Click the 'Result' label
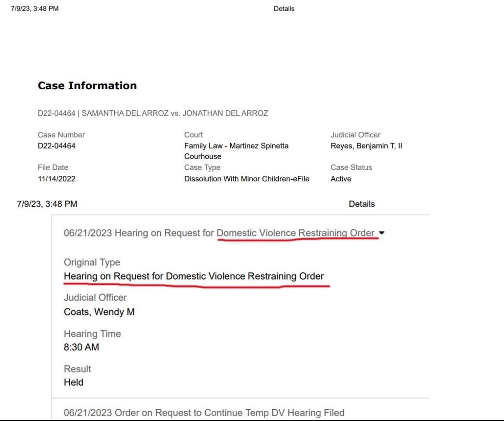The image size is (504, 421). coord(77,368)
